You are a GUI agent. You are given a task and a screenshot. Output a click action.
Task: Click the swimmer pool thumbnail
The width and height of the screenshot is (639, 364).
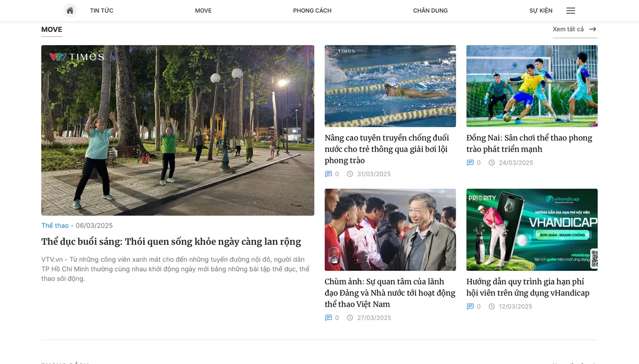[390, 86]
